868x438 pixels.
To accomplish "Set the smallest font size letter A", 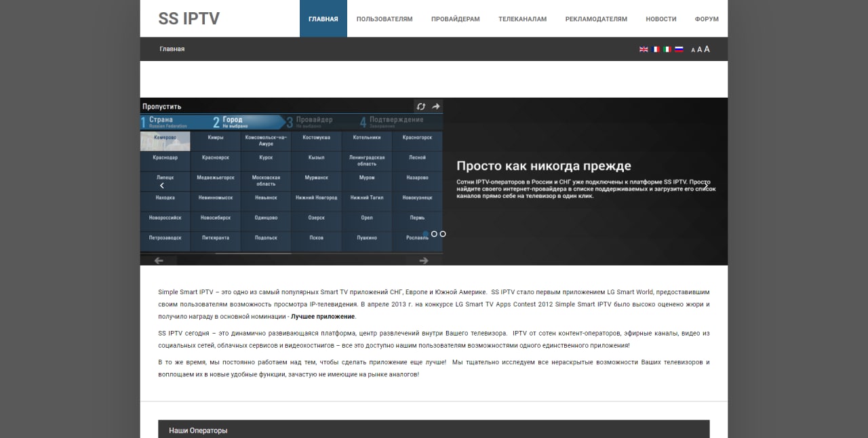I will pos(693,50).
